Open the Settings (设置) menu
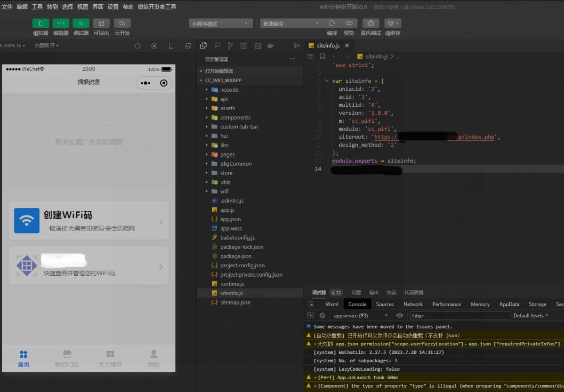The height and width of the screenshot is (392, 564). [113, 7]
